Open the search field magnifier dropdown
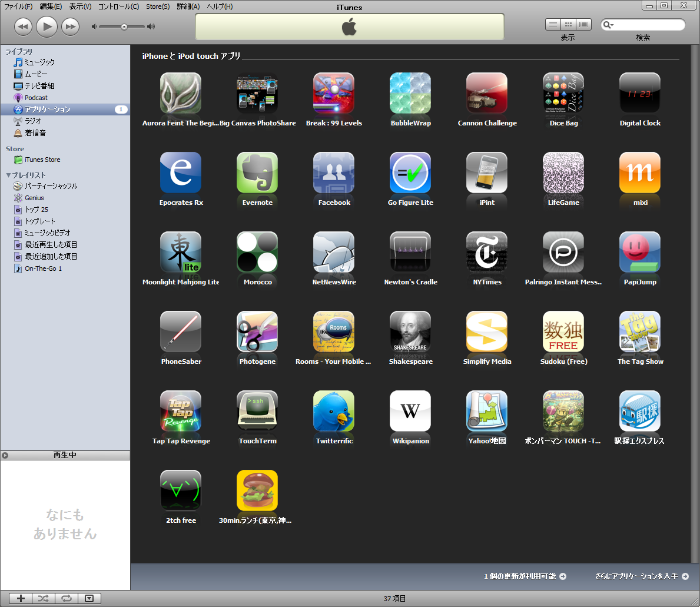 tap(608, 25)
